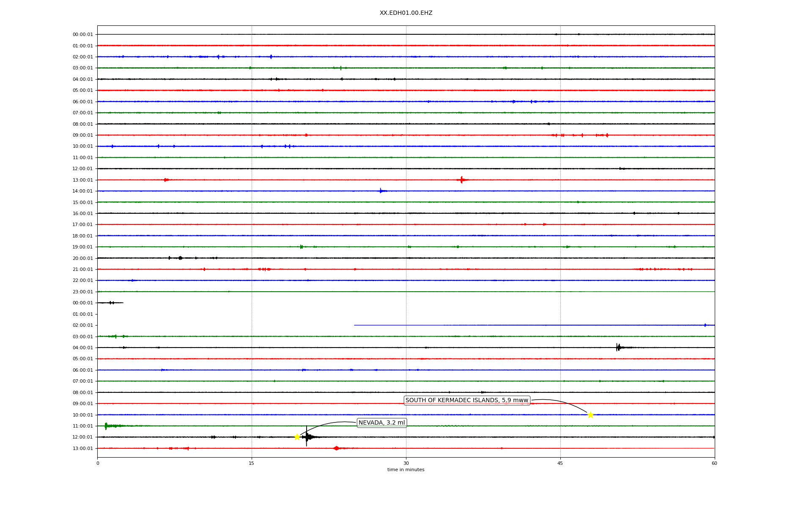Select the 16:00:01 row label
The height and width of the screenshot is (508, 812).
tap(82, 214)
